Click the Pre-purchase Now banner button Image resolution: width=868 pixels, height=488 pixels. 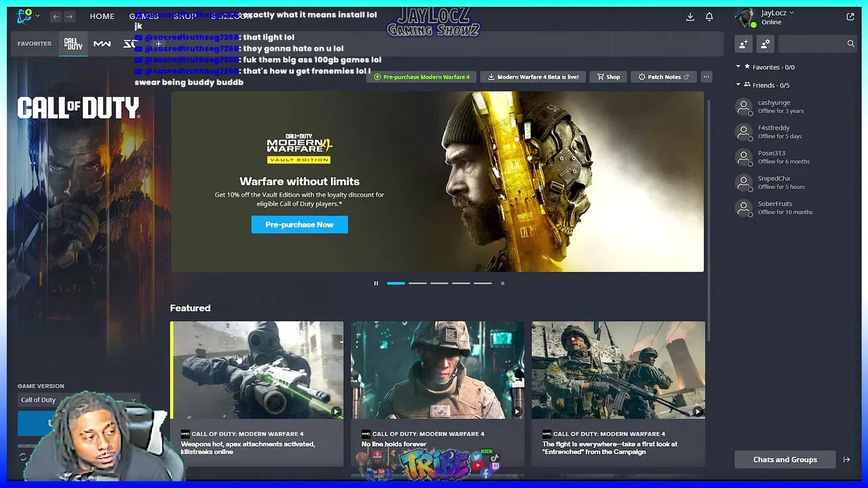300,224
